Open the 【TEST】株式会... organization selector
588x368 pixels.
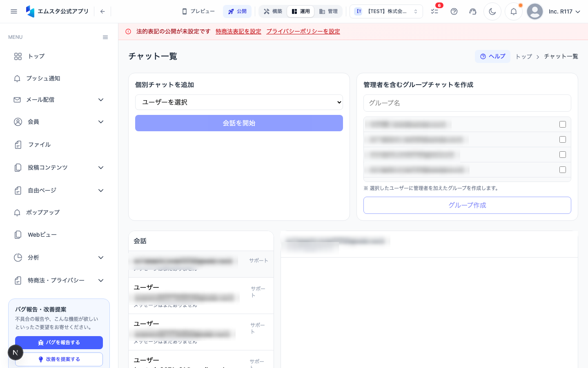(386, 11)
